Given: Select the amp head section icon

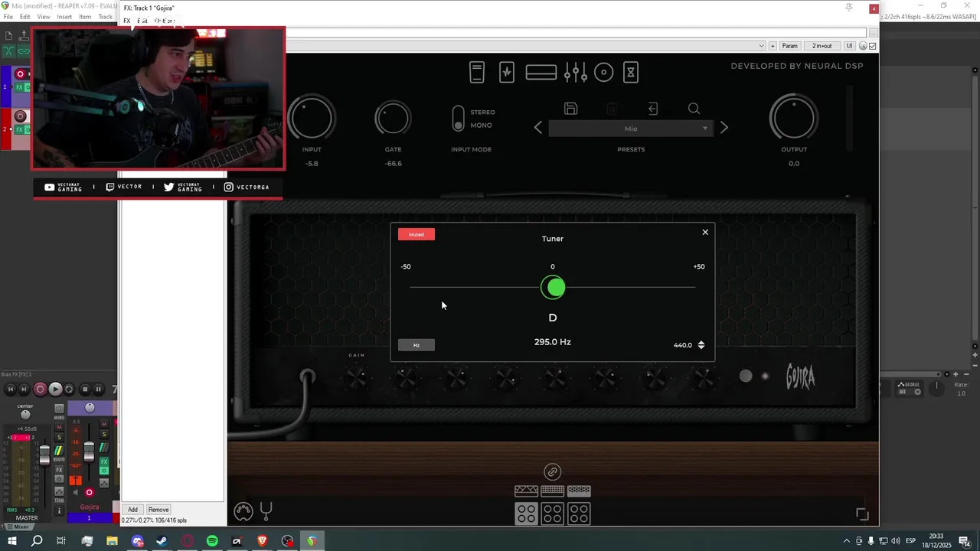Looking at the screenshot, I should [541, 73].
